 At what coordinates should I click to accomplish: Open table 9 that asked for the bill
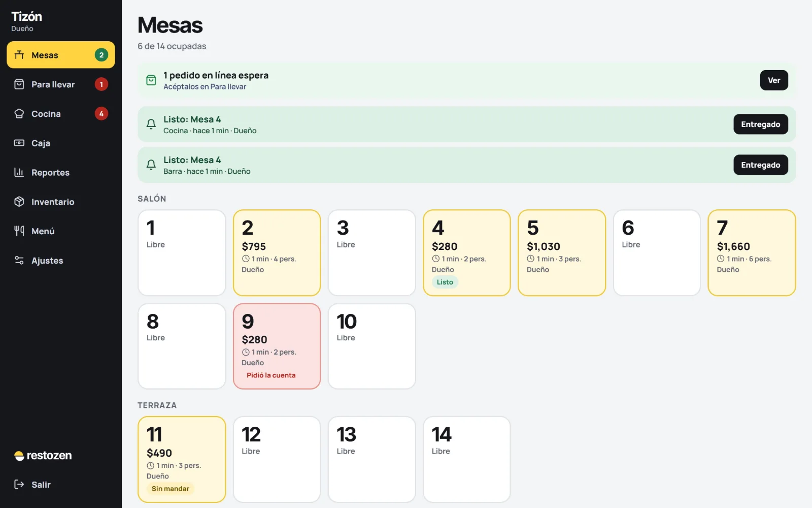277,346
